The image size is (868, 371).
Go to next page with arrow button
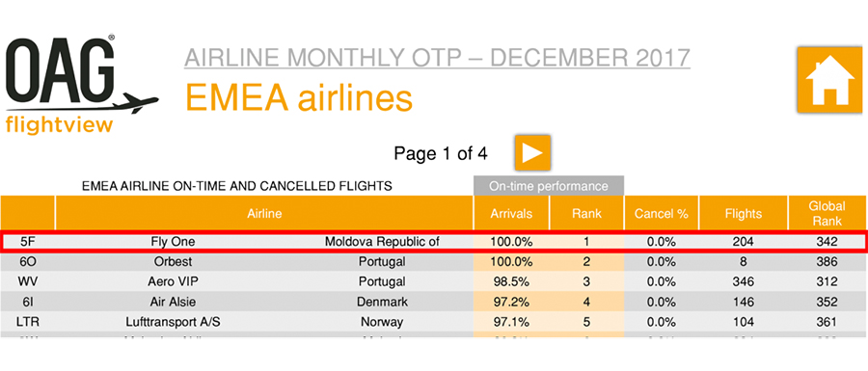532,153
